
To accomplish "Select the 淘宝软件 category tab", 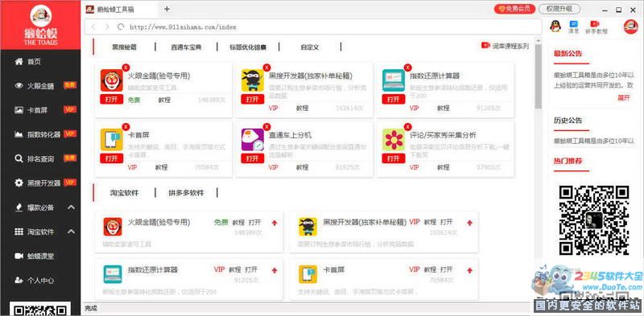I will [x=124, y=193].
